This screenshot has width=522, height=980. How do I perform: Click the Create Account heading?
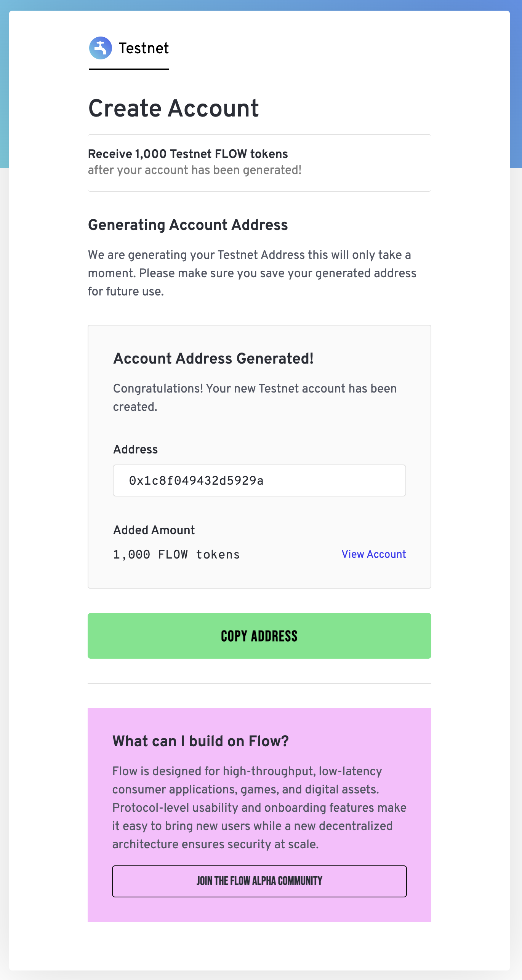173,108
